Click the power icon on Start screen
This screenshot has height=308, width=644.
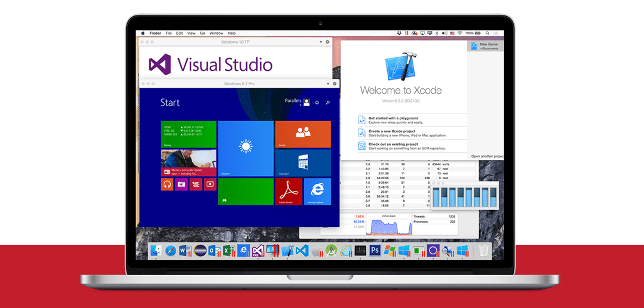(x=317, y=103)
